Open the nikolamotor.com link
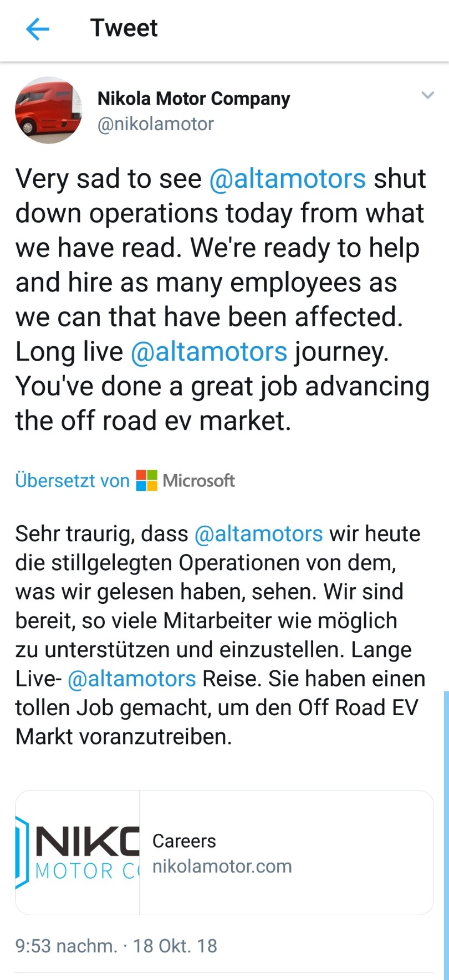449x980 pixels. (222, 866)
